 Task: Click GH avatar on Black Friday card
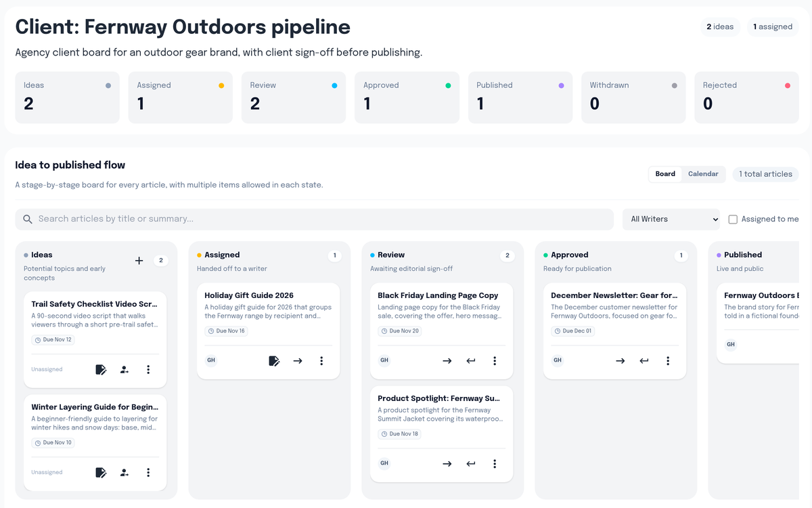point(384,360)
